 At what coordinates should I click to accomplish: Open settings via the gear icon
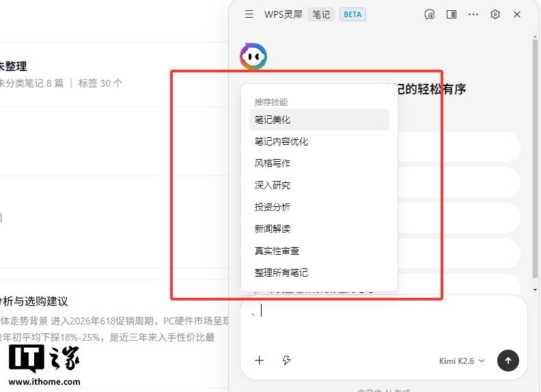click(495, 14)
